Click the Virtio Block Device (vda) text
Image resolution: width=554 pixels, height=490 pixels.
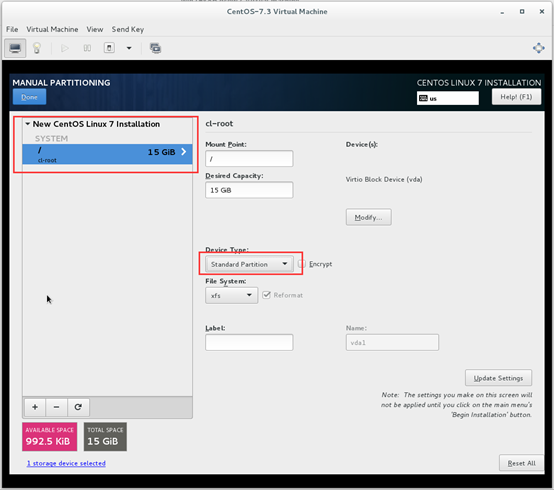384,179
